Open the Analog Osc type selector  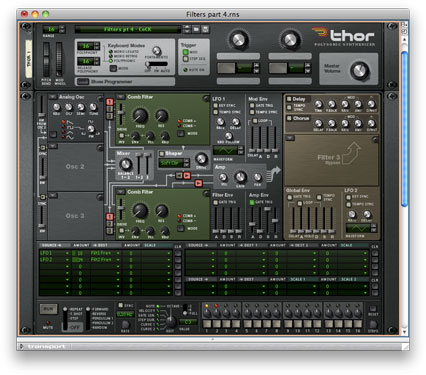point(53,97)
